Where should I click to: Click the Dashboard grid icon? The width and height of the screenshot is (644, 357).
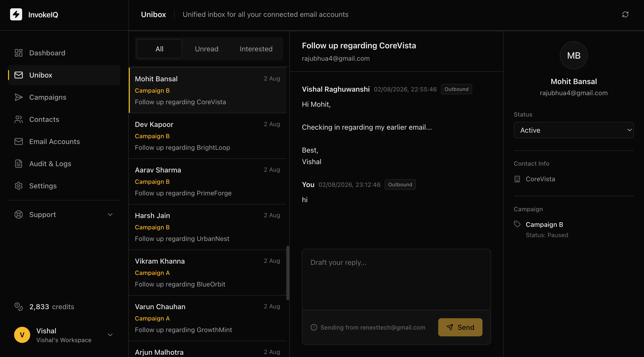(19, 53)
